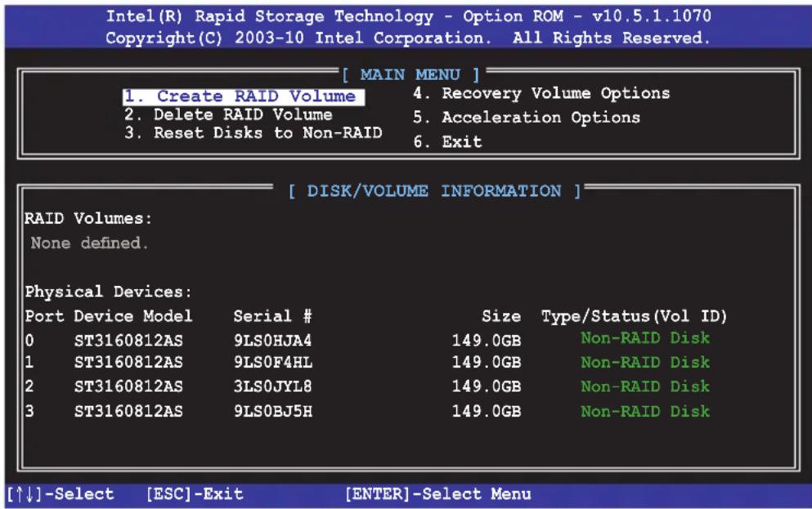
Task: Click the Intel Rapid Storage Technology title
Action: (x=409, y=16)
